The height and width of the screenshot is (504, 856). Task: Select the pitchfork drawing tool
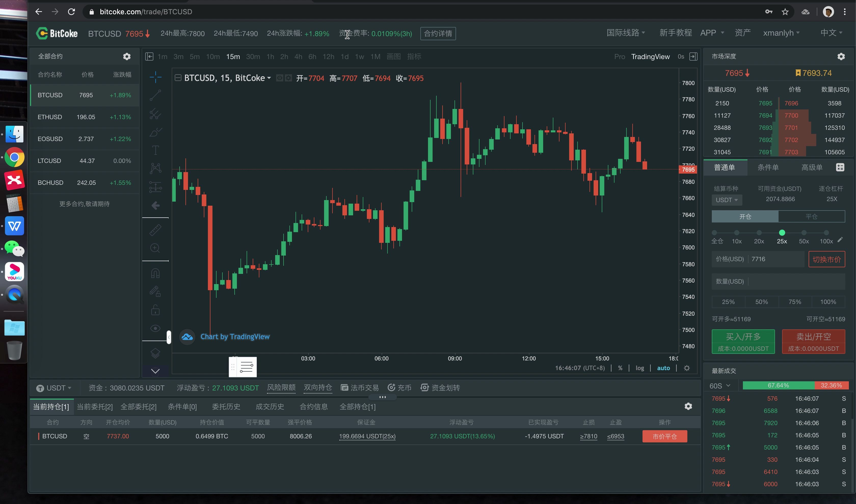click(155, 114)
